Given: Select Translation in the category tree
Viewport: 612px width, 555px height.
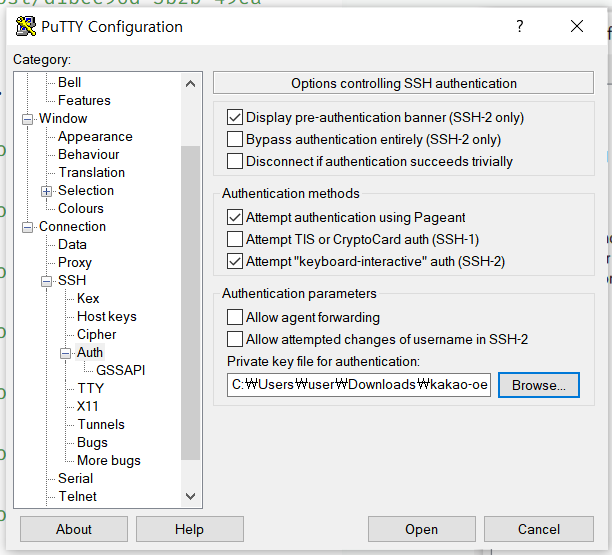Looking at the screenshot, I should point(91,172).
